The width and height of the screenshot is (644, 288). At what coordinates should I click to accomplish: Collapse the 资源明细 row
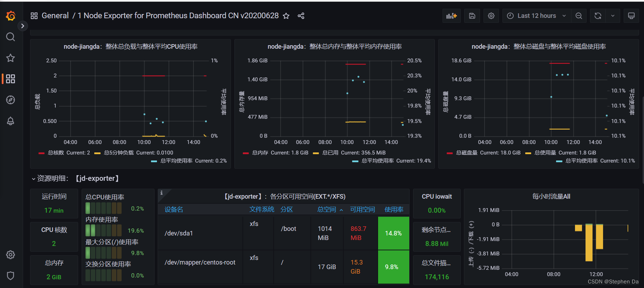point(34,179)
